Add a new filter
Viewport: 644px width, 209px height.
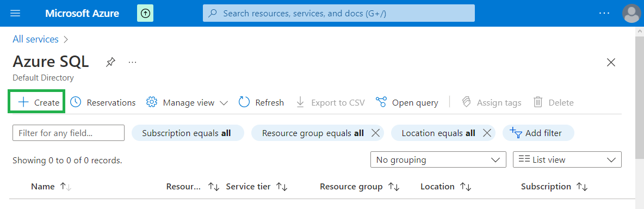click(538, 133)
